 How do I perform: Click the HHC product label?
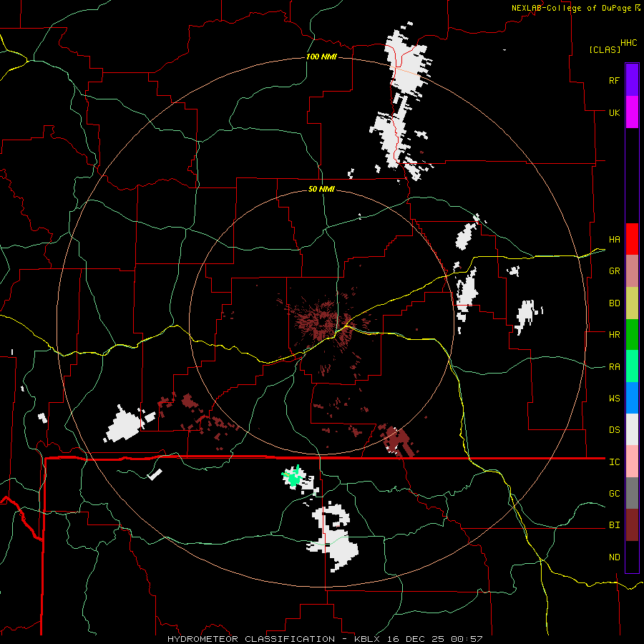(629, 43)
